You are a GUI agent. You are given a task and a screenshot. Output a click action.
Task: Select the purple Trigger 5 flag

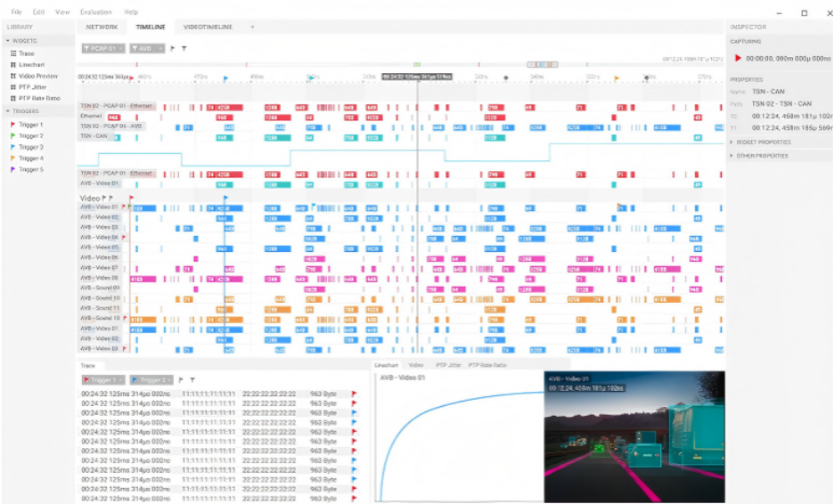pyautogui.click(x=12, y=169)
